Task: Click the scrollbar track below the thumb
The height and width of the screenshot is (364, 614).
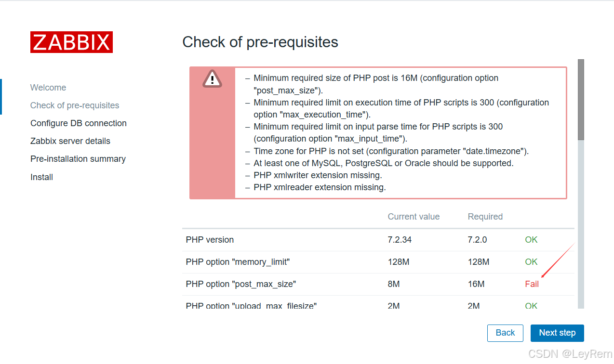Action: click(x=581, y=224)
